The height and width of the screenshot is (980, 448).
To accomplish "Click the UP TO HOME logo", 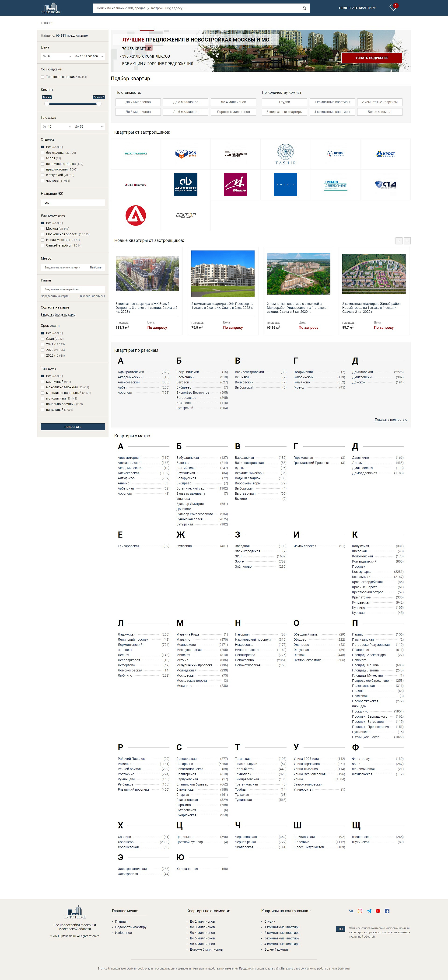I will [51, 8].
